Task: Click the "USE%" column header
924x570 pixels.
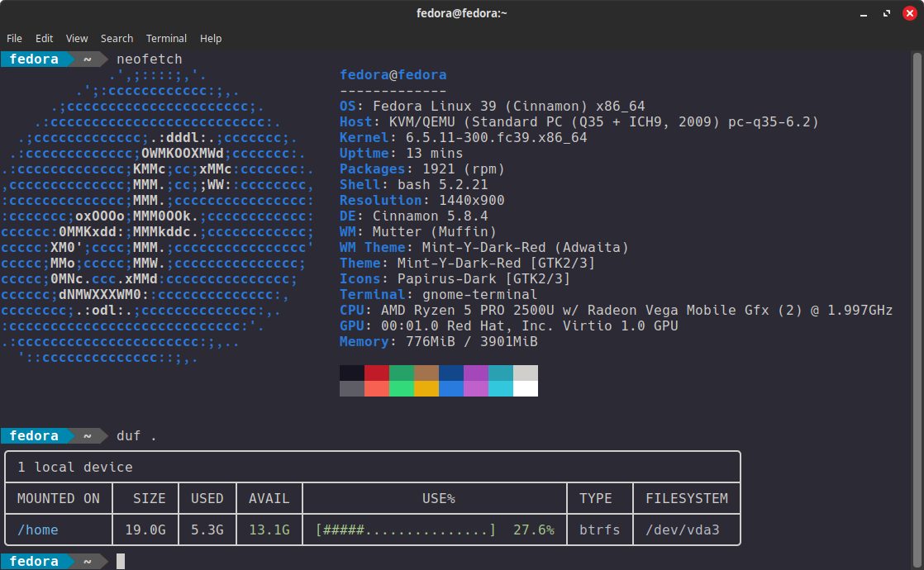Action: pyautogui.click(x=438, y=499)
